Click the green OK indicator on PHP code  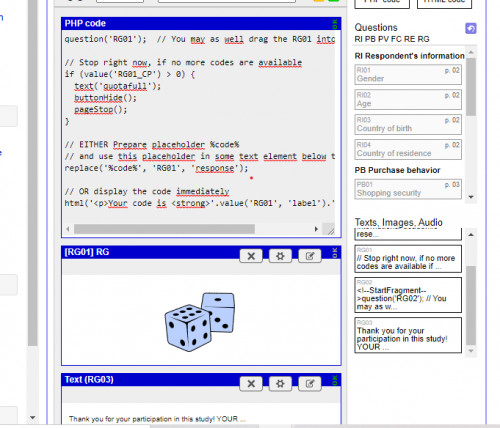tap(335, 24)
